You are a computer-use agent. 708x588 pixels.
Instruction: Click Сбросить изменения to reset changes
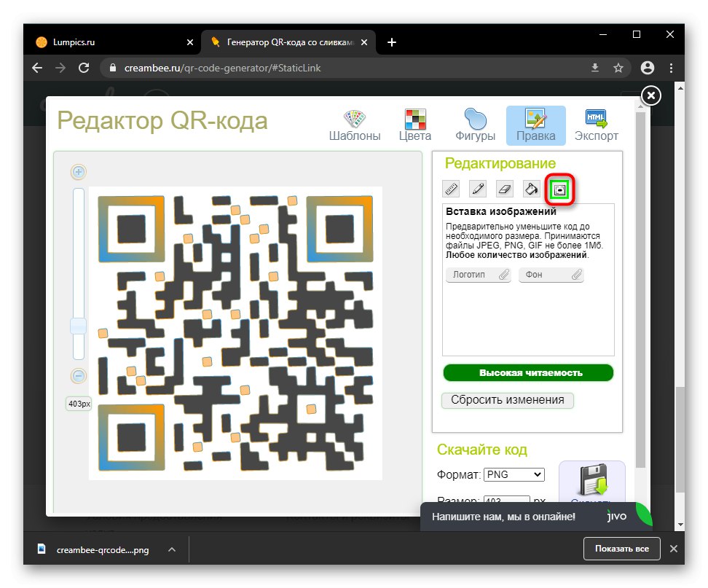tap(508, 400)
